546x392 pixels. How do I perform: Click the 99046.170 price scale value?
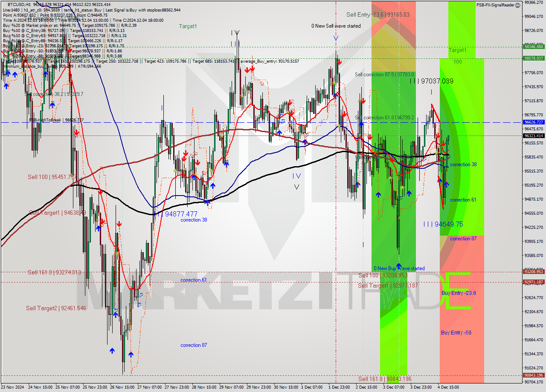click(x=534, y=17)
